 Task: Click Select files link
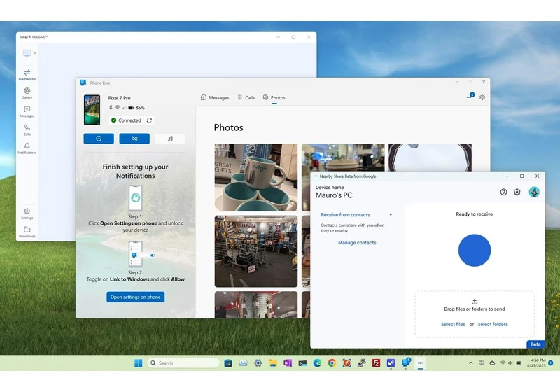453,325
